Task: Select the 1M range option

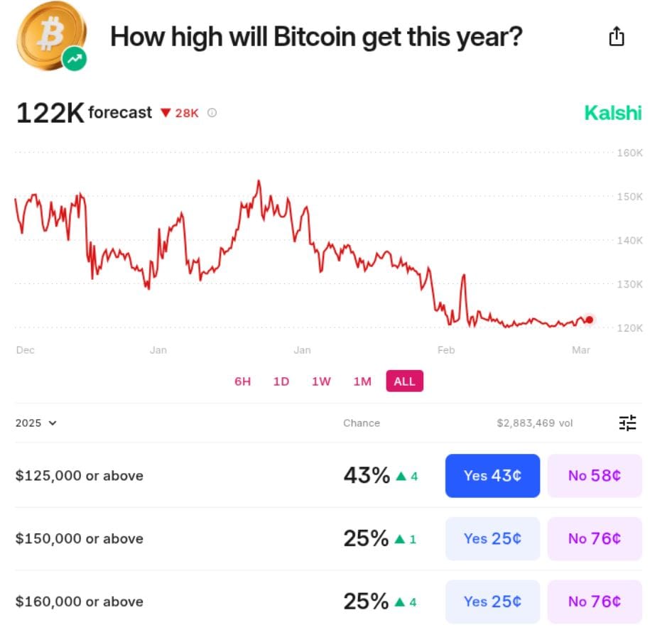Action: [x=362, y=381]
